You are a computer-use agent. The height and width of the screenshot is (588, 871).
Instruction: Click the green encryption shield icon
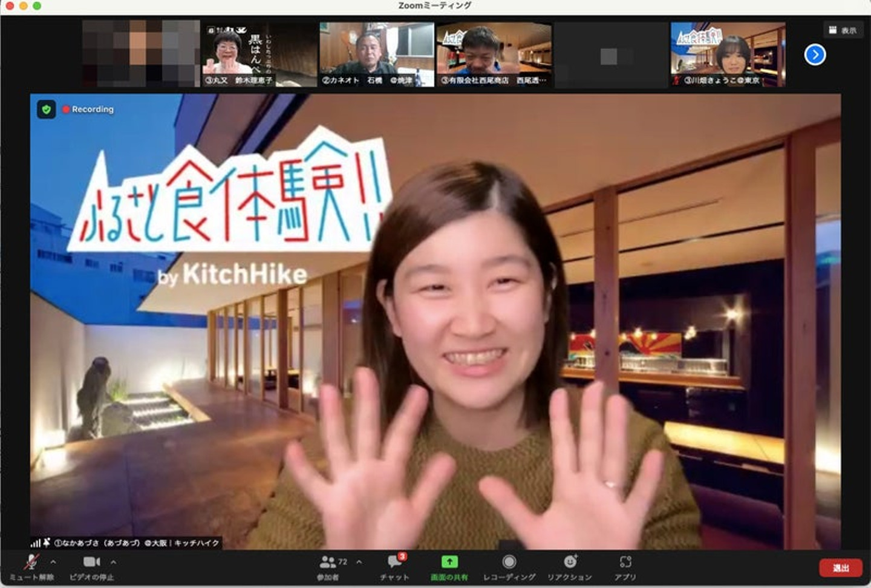click(x=47, y=109)
